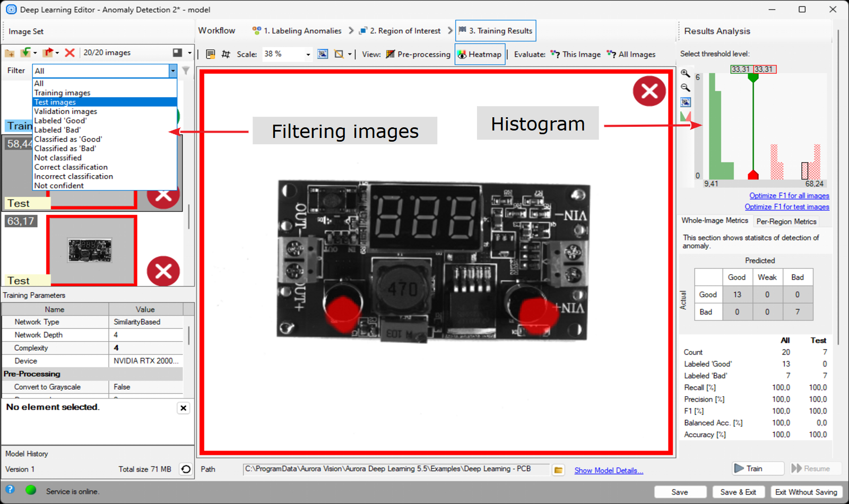849x504 pixels.
Task: Select 'Test images' in filter list
Action: (55, 102)
